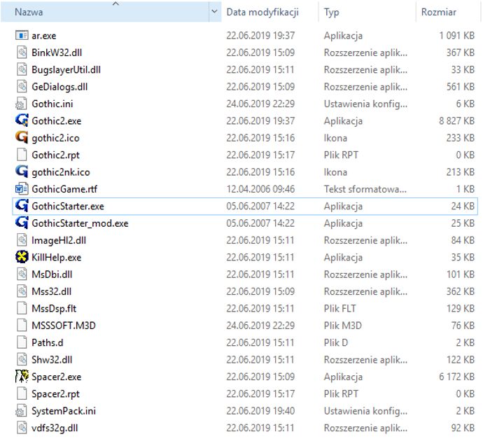Select the file name MssDsp.flt
This screenshot has width=504, height=446.
tap(54, 309)
